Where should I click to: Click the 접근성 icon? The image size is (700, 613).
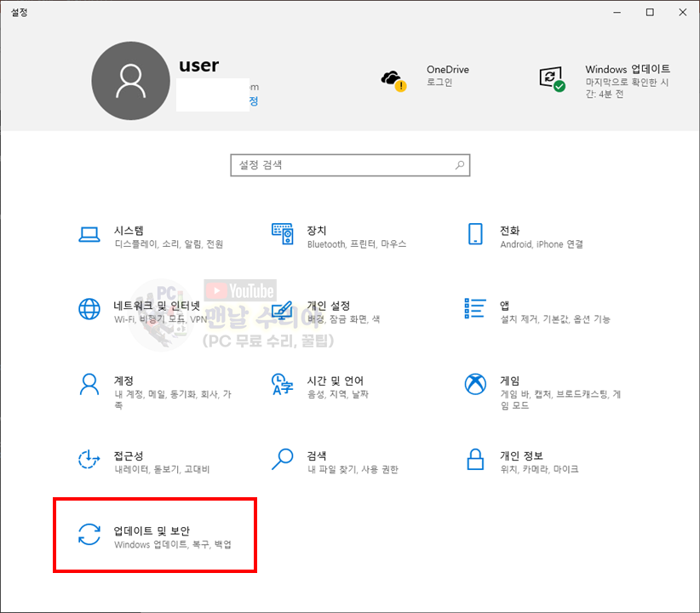(89, 459)
